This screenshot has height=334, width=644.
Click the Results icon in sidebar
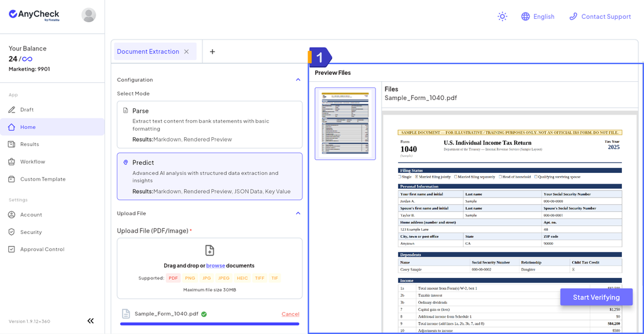point(11,144)
